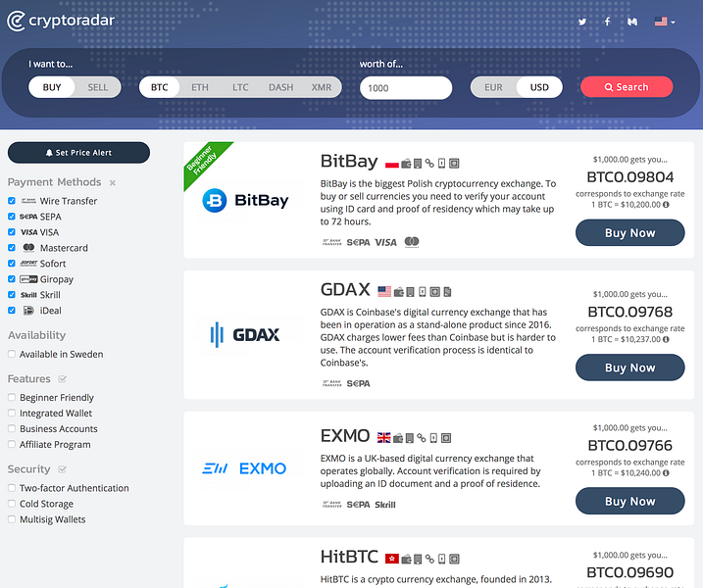
Task: Clear the payment methods with the x icon
Action: (113, 182)
